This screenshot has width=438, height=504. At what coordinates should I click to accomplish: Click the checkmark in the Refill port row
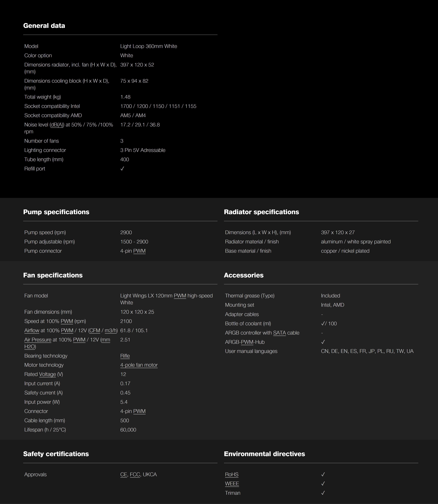(x=122, y=169)
